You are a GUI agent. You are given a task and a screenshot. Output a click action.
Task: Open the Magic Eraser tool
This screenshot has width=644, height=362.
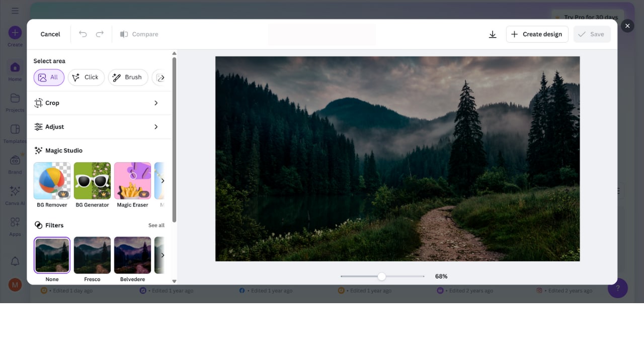(132, 185)
